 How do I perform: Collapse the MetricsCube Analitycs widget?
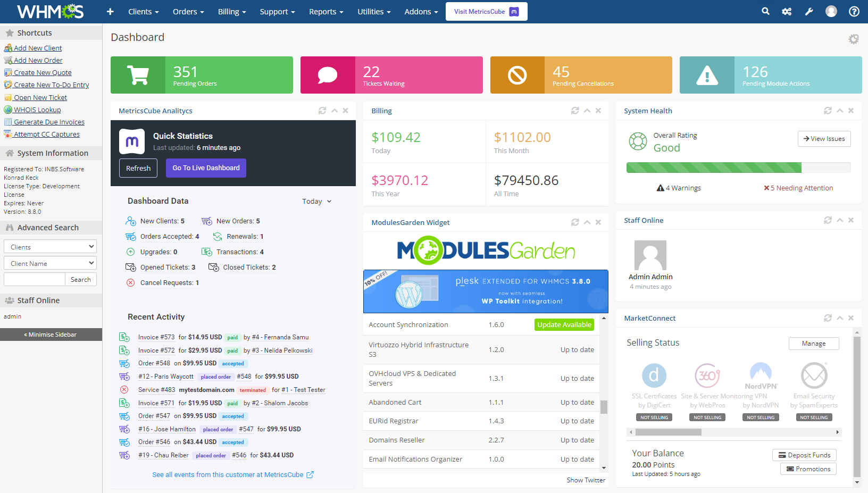(335, 111)
